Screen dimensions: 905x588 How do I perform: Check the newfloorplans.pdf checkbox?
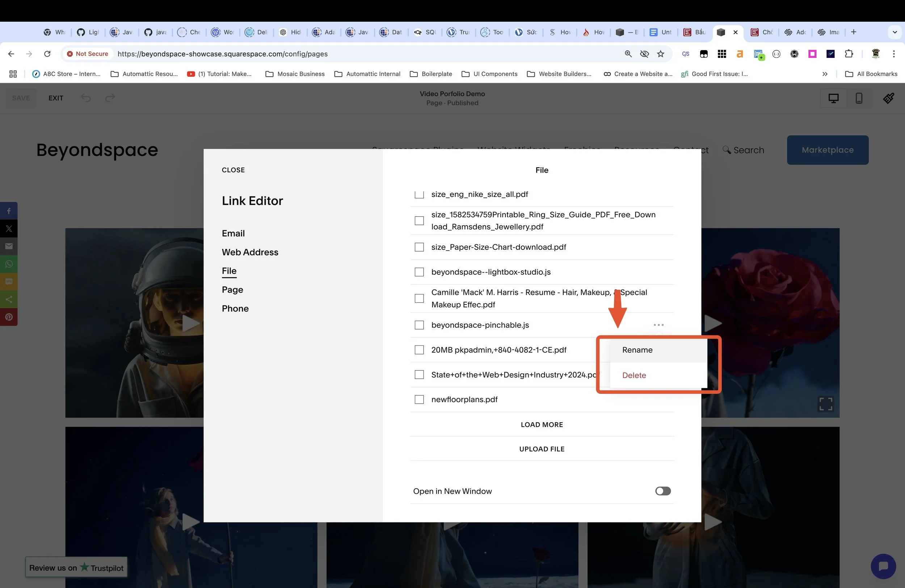pyautogui.click(x=419, y=399)
